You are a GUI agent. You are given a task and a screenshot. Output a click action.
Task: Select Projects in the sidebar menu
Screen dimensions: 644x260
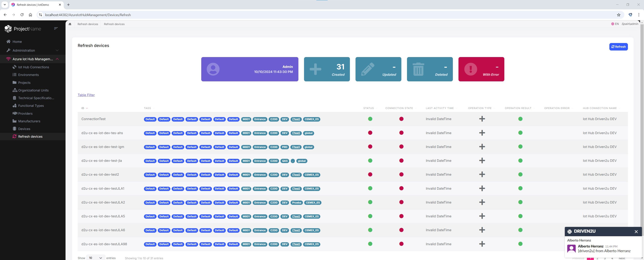[24, 83]
